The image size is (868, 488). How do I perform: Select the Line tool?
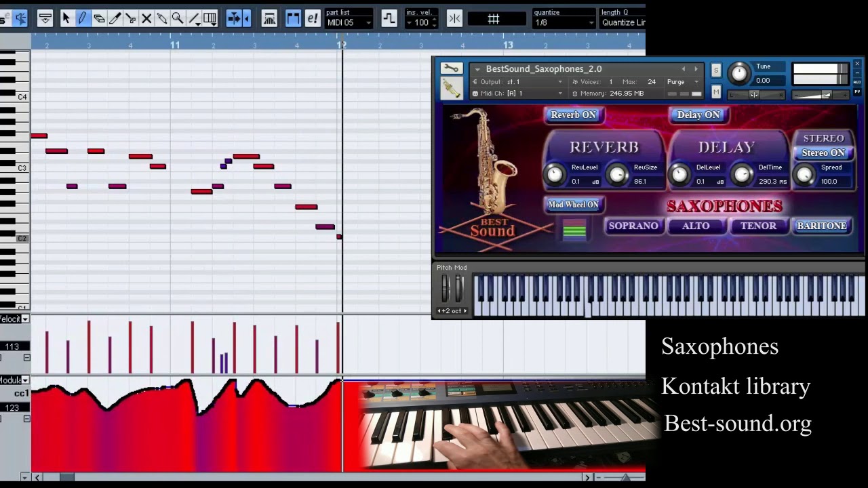(x=194, y=18)
